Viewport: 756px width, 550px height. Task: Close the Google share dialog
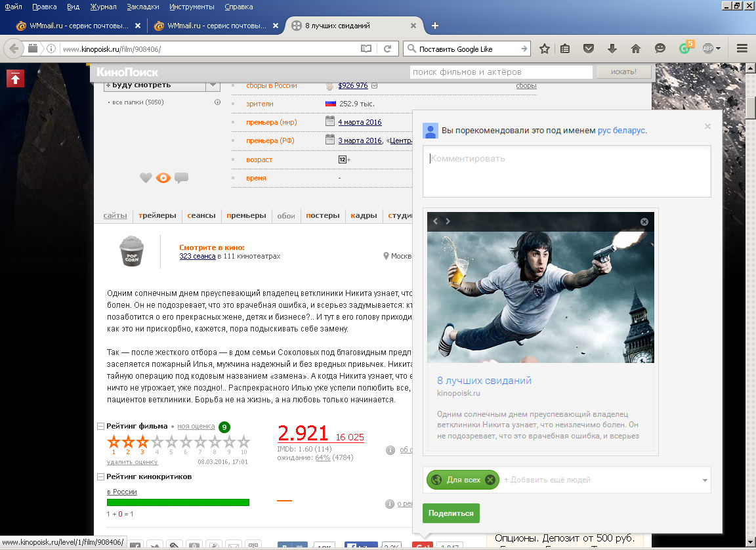[x=707, y=126]
